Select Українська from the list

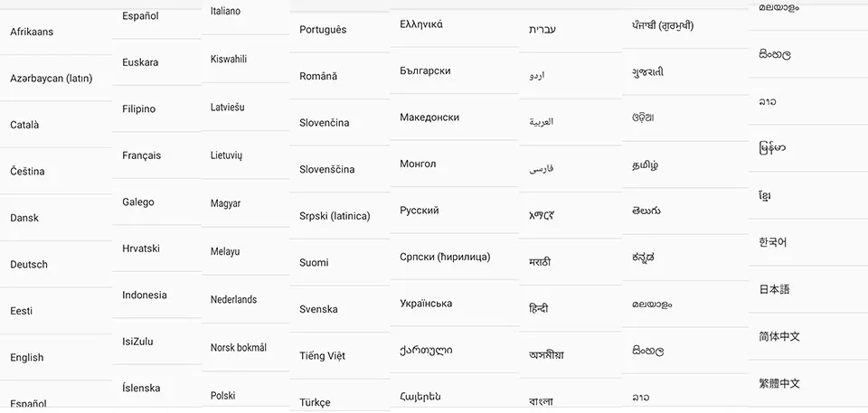tap(455, 304)
